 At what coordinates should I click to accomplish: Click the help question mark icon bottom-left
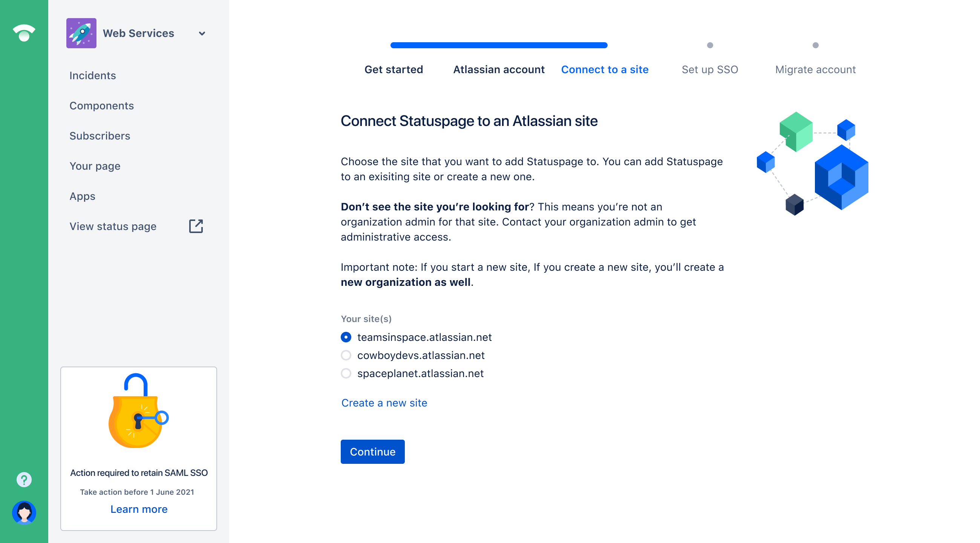(23, 480)
